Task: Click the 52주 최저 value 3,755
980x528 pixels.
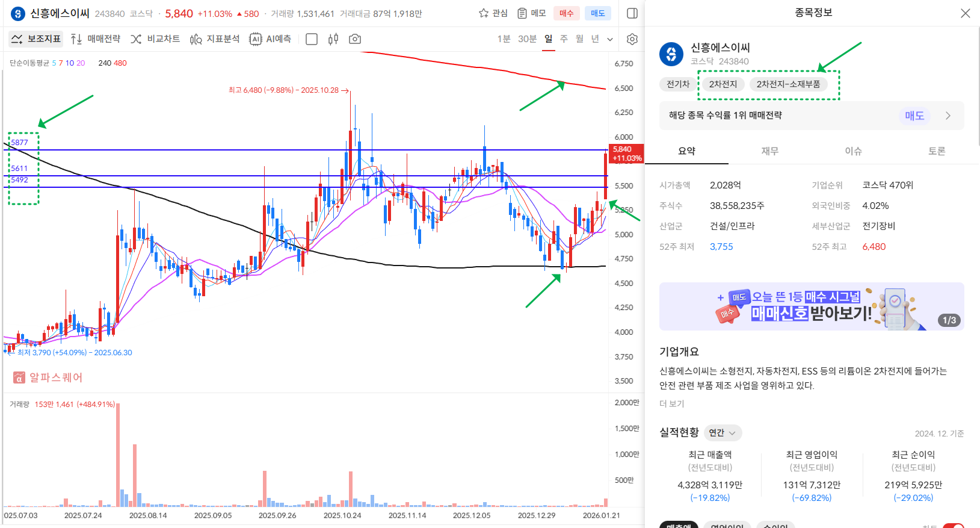Action: (x=721, y=247)
